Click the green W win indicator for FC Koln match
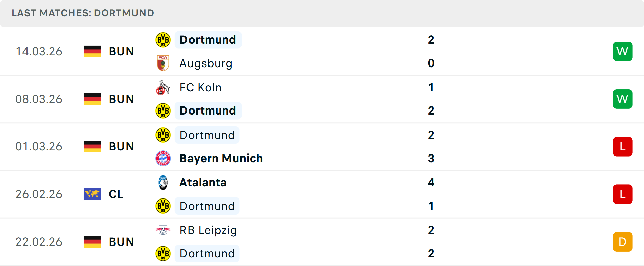 tap(623, 99)
